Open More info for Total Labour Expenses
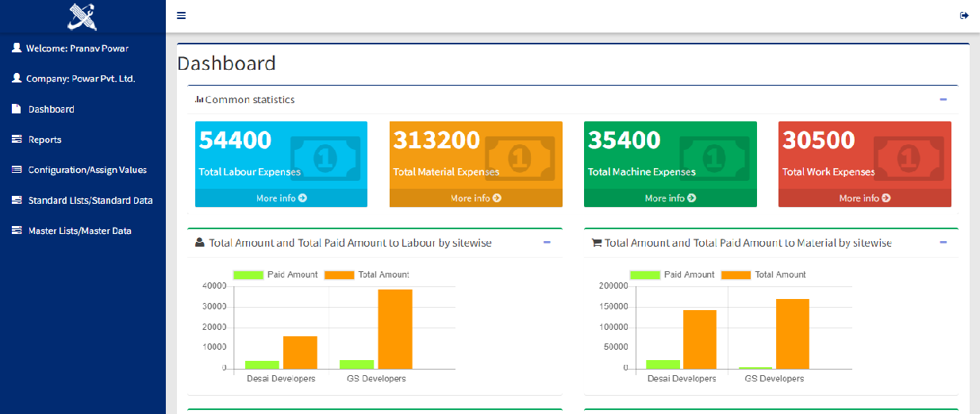980x414 pixels. coord(281,198)
